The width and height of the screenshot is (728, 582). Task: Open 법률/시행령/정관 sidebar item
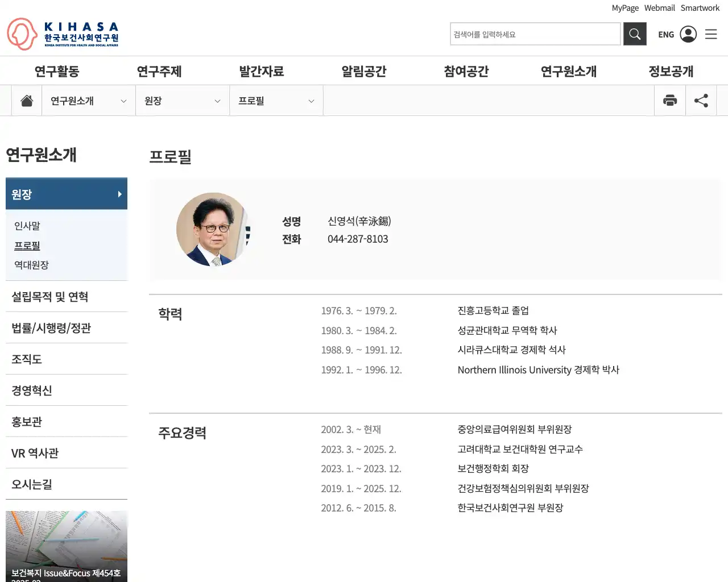67,328
